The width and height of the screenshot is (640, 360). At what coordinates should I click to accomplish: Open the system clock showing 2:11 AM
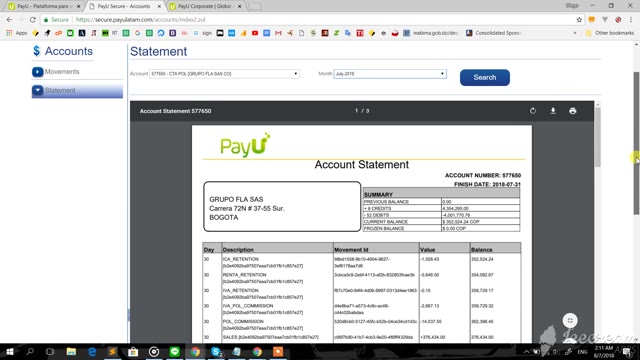pyautogui.click(x=604, y=351)
